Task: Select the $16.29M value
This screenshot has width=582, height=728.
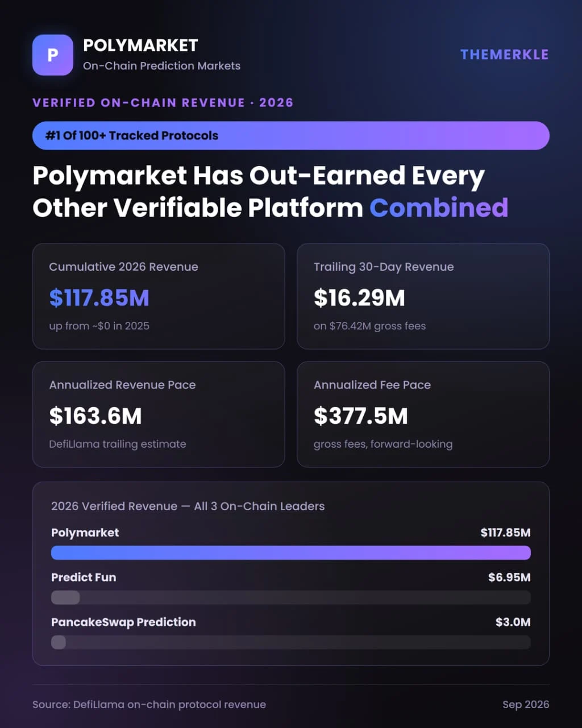Action: pyautogui.click(x=359, y=298)
